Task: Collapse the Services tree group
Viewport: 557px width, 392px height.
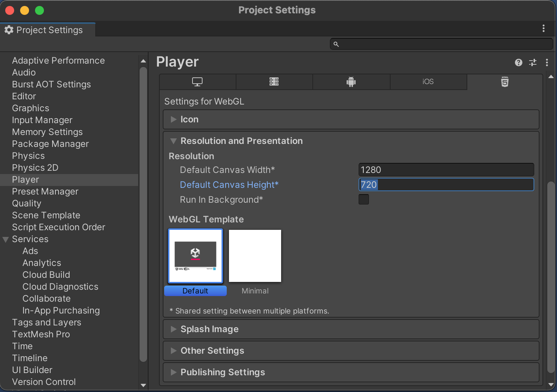Action: pyautogui.click(x=6, y=240)
